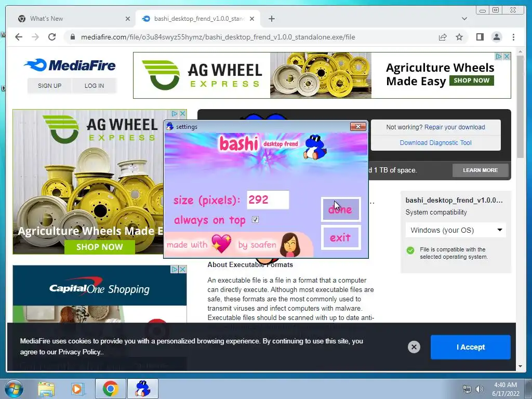Click Repair your download link
This screenshot has width=532, height=399.
click(x=454, y=127)
